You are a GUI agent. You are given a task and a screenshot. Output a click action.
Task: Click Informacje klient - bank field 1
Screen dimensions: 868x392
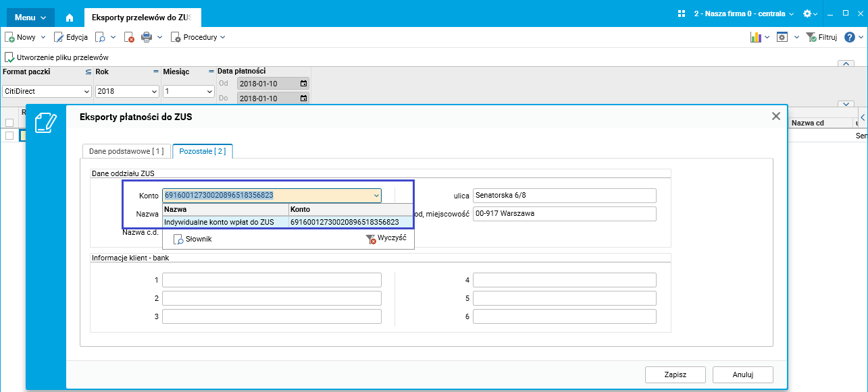click(x=272, y=280)
